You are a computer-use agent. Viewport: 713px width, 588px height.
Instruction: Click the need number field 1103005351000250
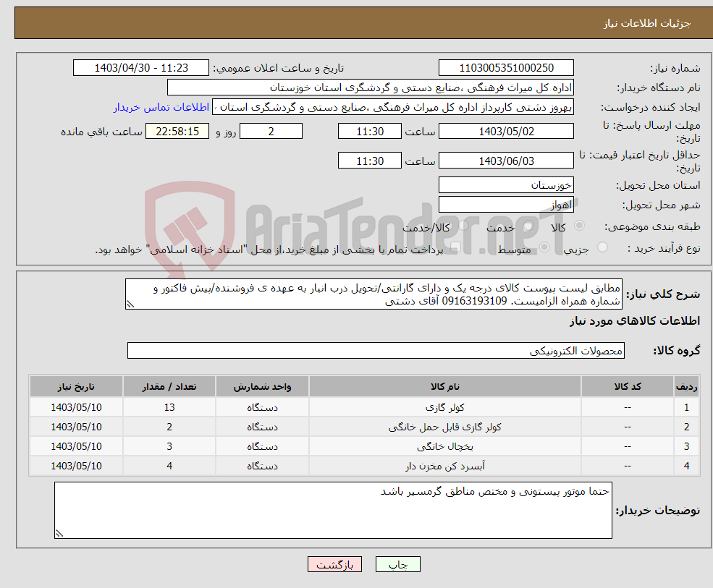click(x=506, y=68)
